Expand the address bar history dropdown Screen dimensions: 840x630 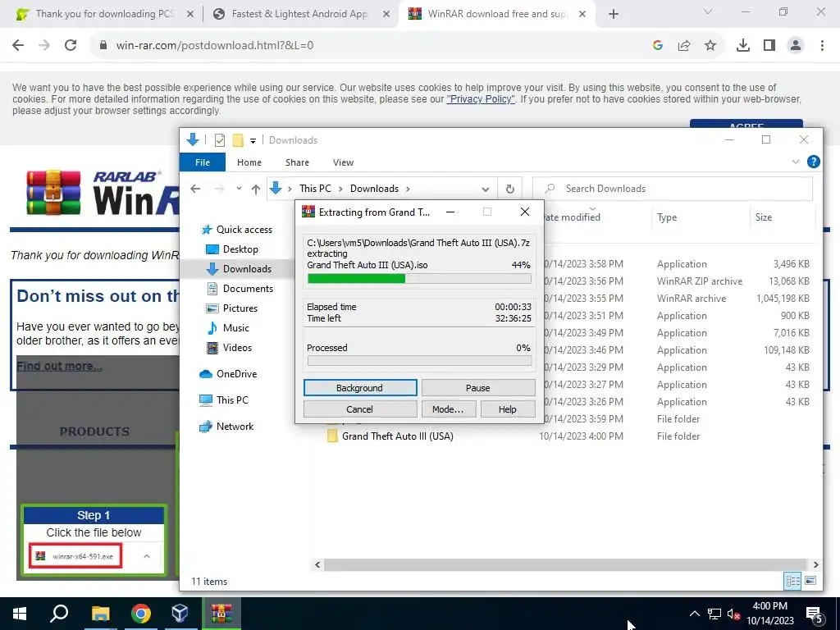pos(486,189)
